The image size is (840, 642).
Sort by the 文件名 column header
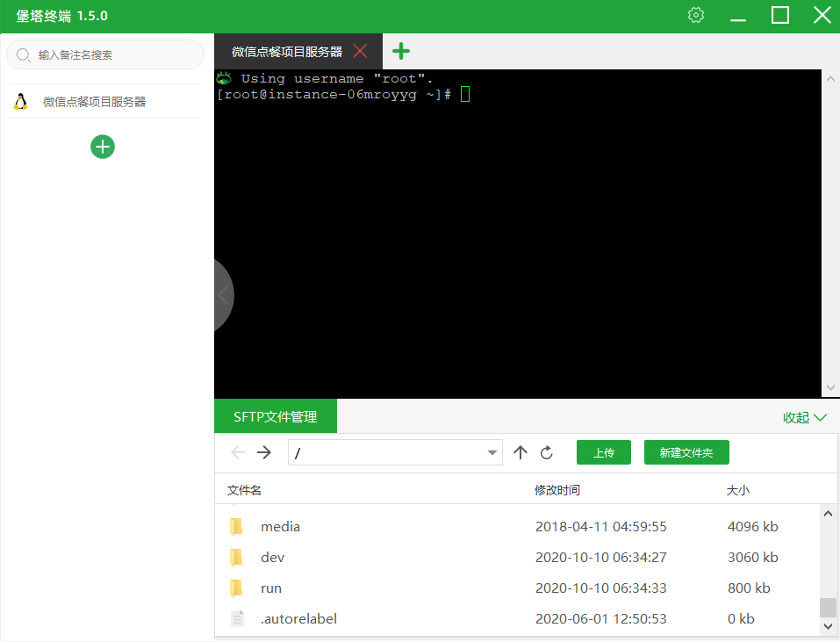tap(244, 490)
